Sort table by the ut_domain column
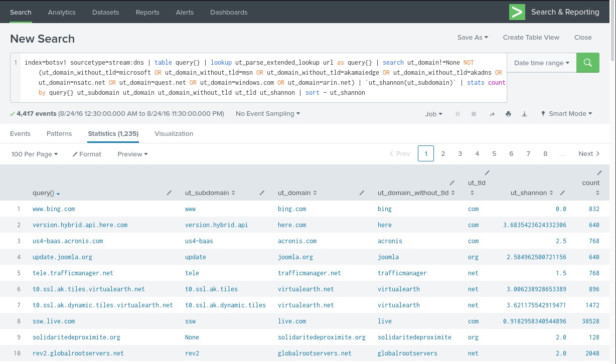This screenshot has width=616, height=364. [297, 193]
